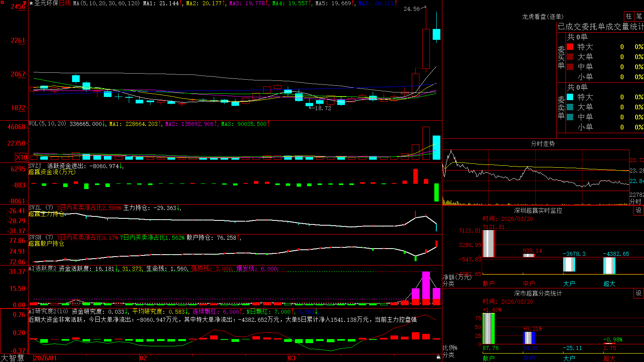Click the 已成交委托单成交量统计 header
Screen dimensions: 644x362
coord(601,27)
